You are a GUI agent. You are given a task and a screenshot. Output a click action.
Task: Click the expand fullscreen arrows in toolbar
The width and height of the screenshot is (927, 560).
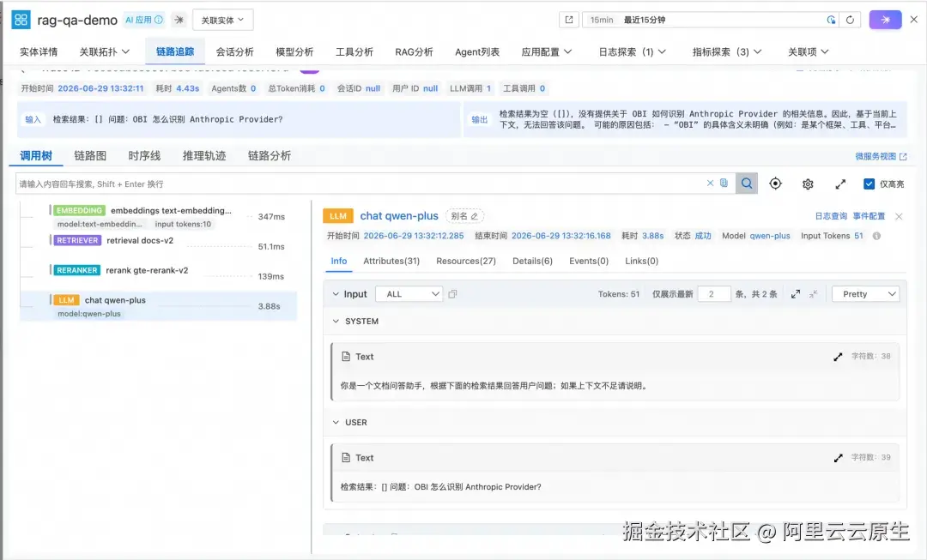840,184
